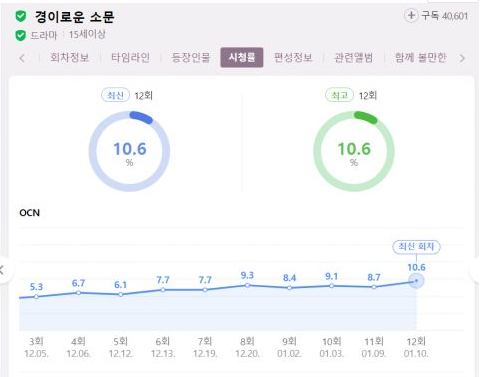Click the green 최고 10.6% ring gauge
Viewport: 486px width, 377px height.
pyautogui.click(x=354, y=151)
